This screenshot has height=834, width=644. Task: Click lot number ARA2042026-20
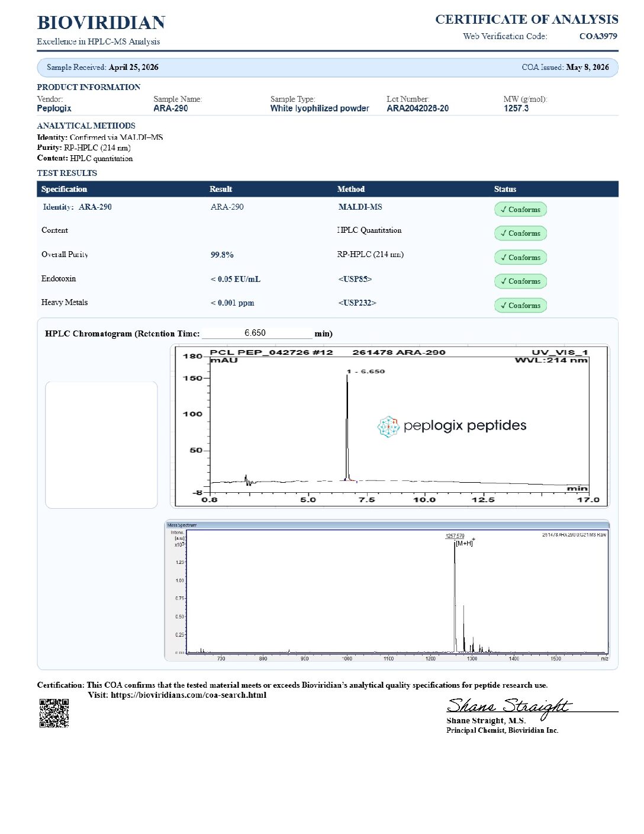(x=417, y=108)
